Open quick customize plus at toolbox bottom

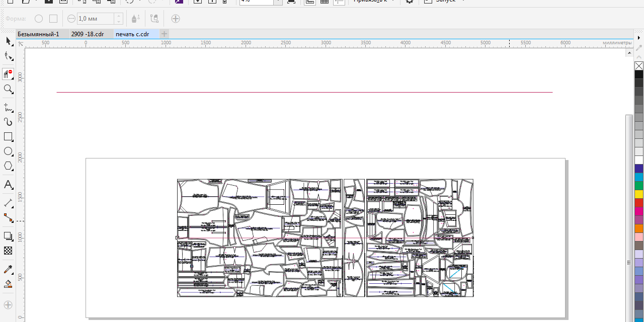(8, 304)
